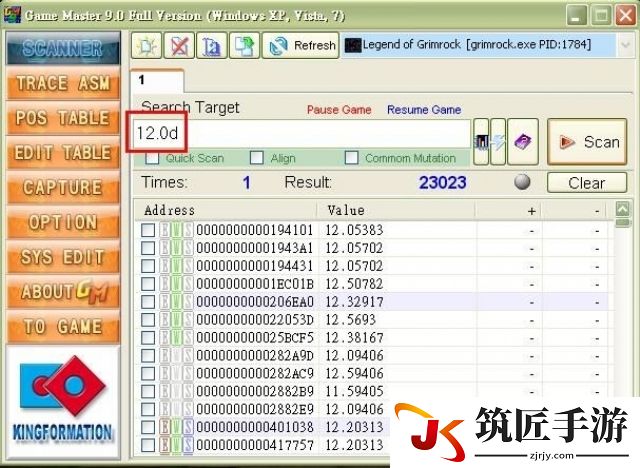Switch to scan tab 1
This screenshot has width=640, height=468.
[x=157, y=80]
